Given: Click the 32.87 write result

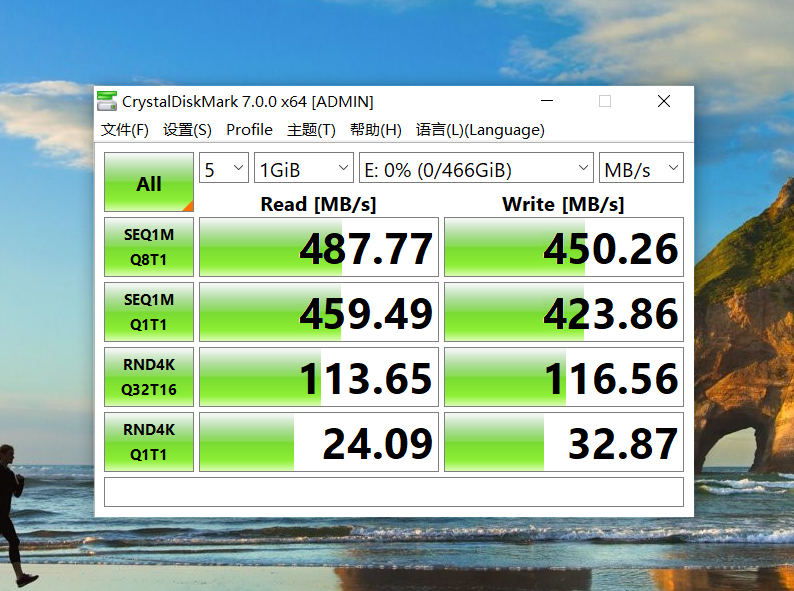Looking at the screenshot, I should pos(564,442).
